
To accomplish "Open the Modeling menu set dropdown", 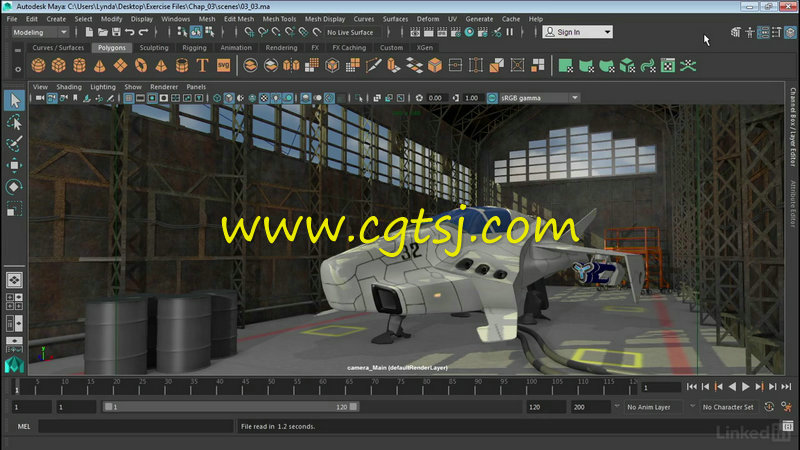I will (40, 32).
